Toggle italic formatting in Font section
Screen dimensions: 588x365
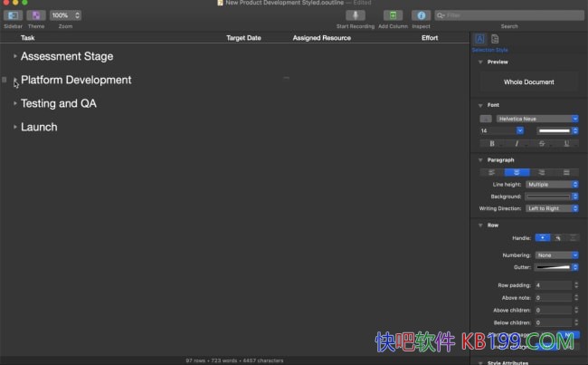coord(517,143)
